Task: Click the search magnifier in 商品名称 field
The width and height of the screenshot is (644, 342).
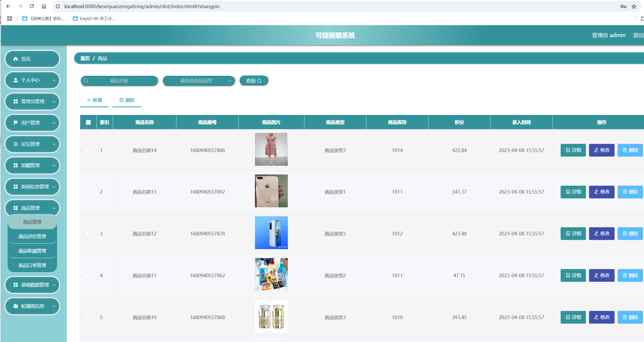Action: click(x=86, y=81)
